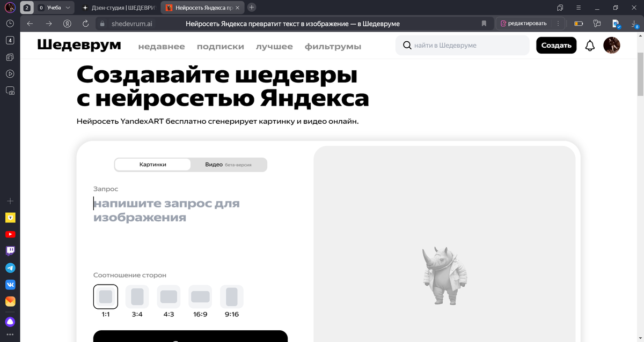Add a sidebar app with plus

coord(10,201)
